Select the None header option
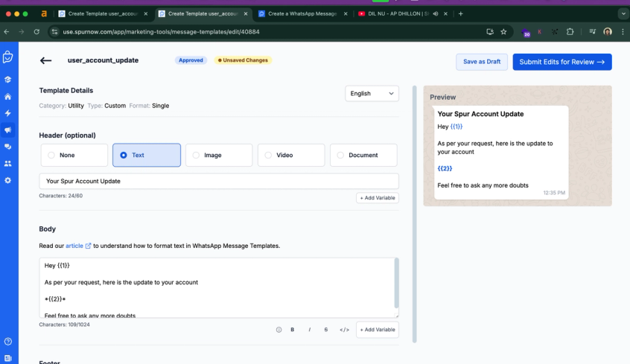Screen dimensions: 630x364 (x=74, y=155)
